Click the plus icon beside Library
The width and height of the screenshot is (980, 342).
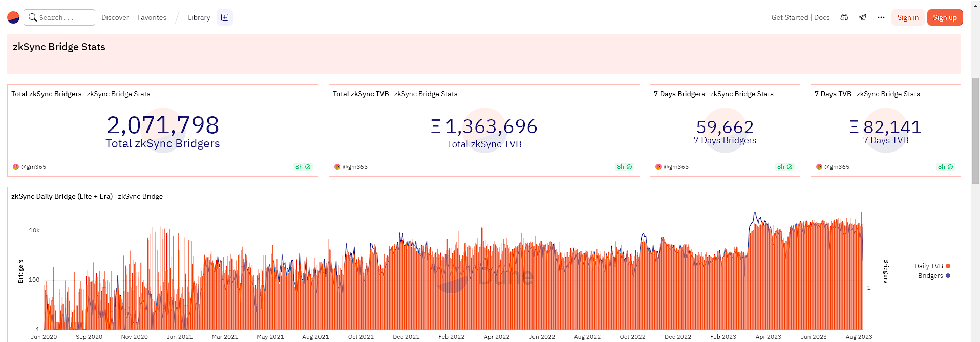pos(225,17)
